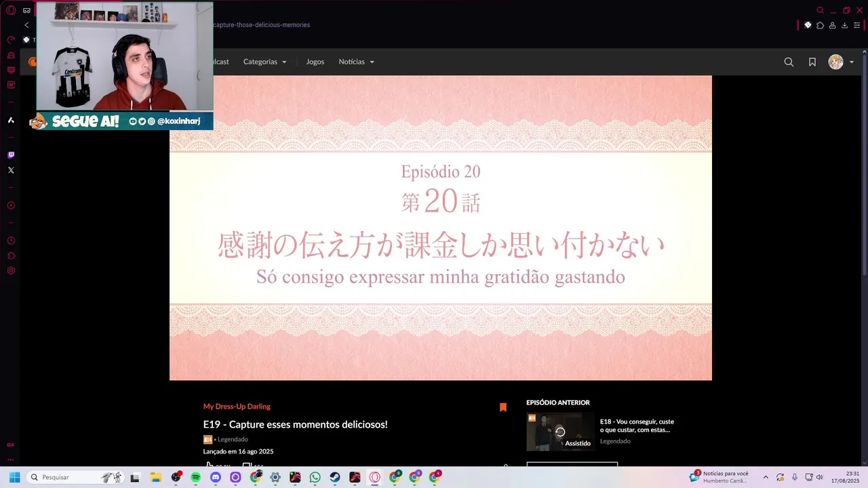
Task: Click the Windows taskbar search box
Action: (x=75, y=477)
